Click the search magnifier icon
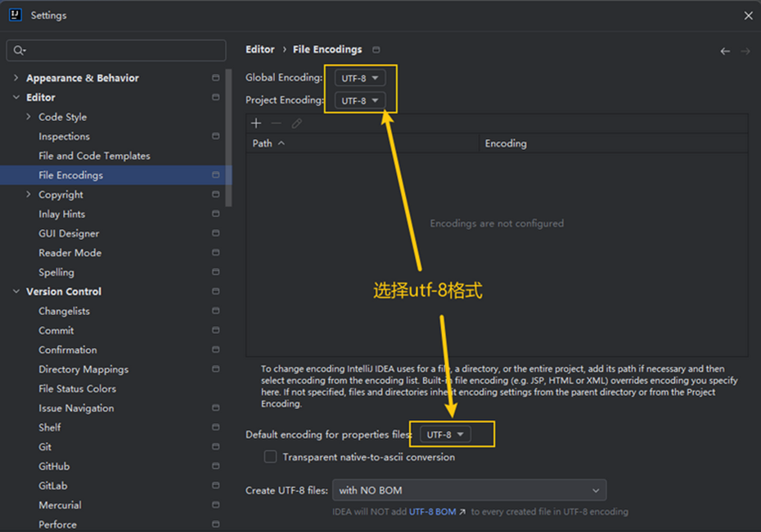 (19, 50)
